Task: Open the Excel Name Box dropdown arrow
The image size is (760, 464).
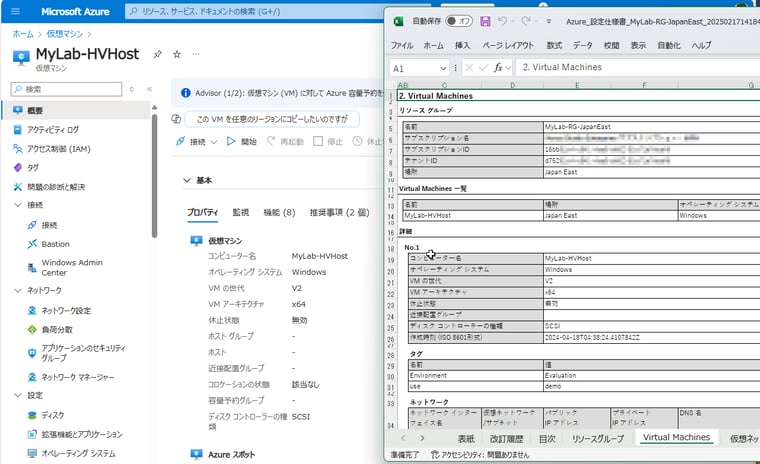Action: pos(443,68)
